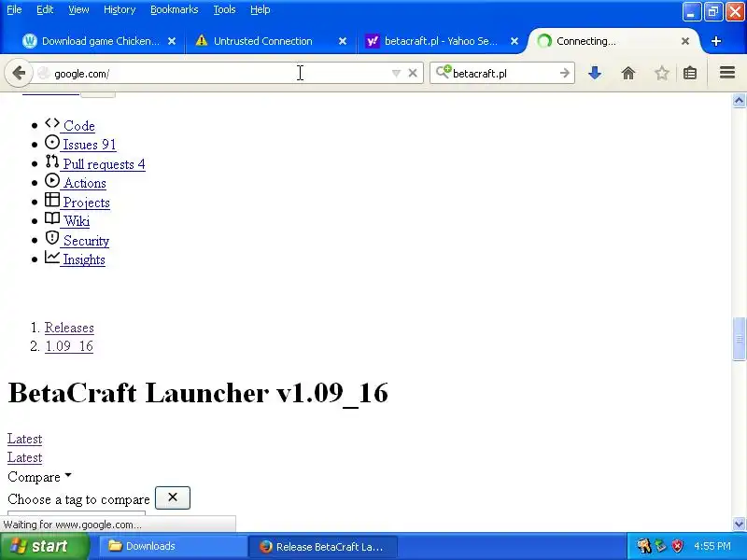747x560 pixels.
Task: Switch to Downloads taskbar window
Action: click(x=173, y=546)
